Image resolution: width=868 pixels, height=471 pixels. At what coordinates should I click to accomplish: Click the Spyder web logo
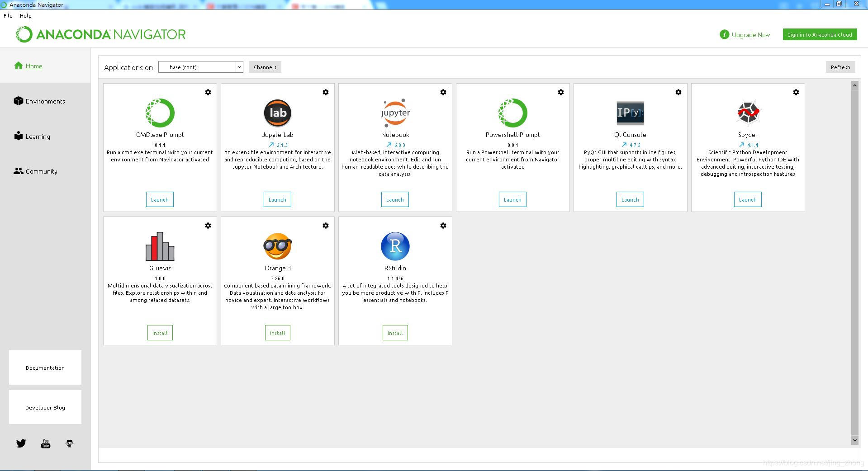tap(748, 113)
